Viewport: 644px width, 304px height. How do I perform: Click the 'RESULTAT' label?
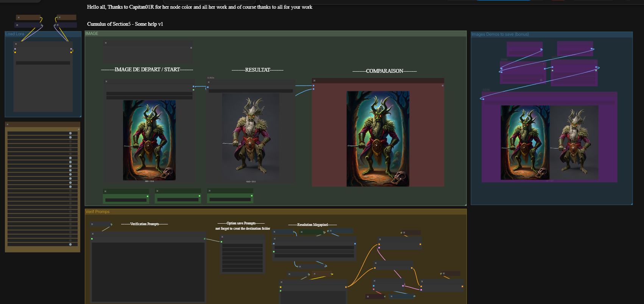click(257, 70)
